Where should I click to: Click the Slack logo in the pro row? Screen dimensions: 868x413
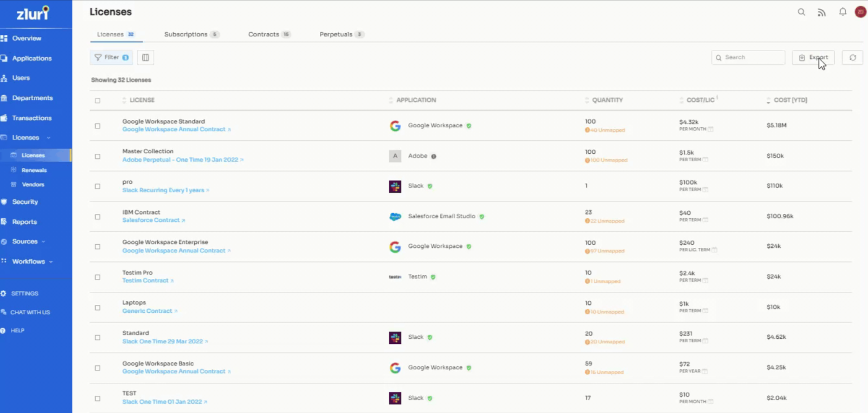[395, 186]
